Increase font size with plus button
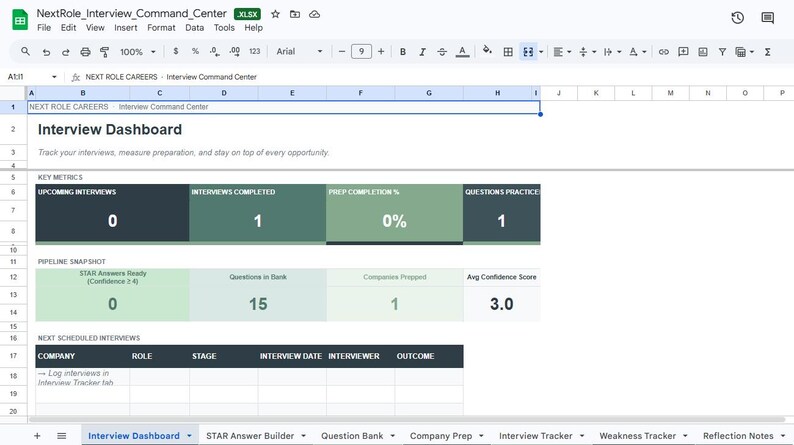Screen dimensions: 794x445 [381, 51]
